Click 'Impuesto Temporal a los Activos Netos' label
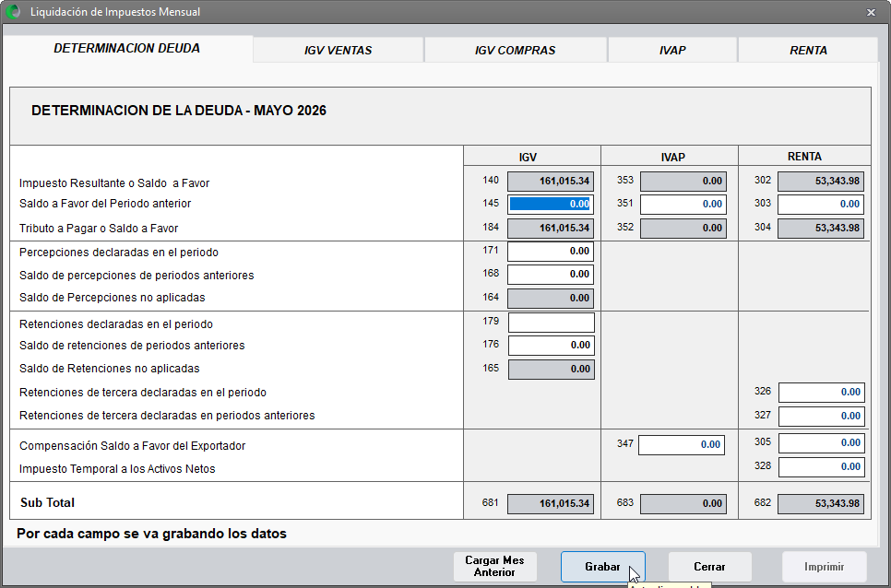This screenshot has height=588, width=891. pyautogui.click(x=117, y=469)
